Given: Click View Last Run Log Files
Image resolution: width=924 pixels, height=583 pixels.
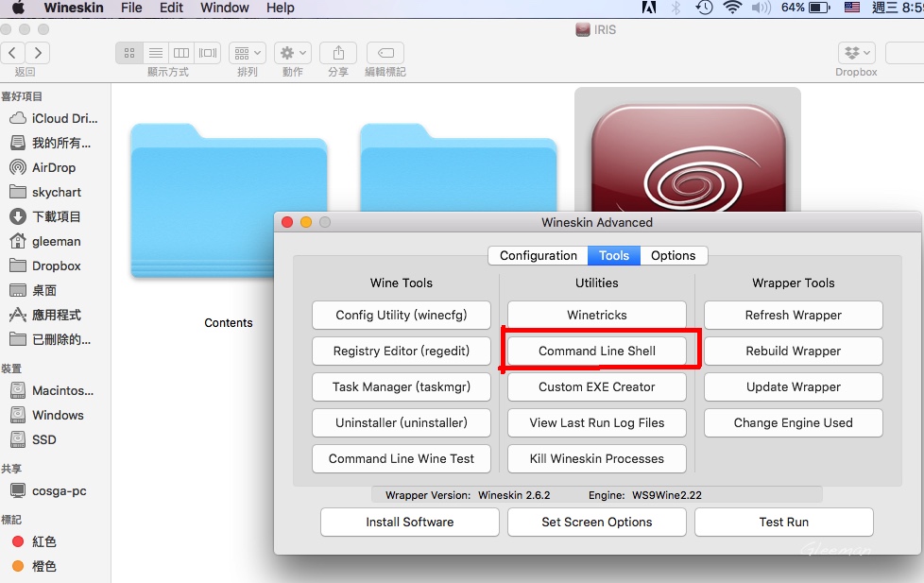Looking at the screenshot, I should point(597,423).
